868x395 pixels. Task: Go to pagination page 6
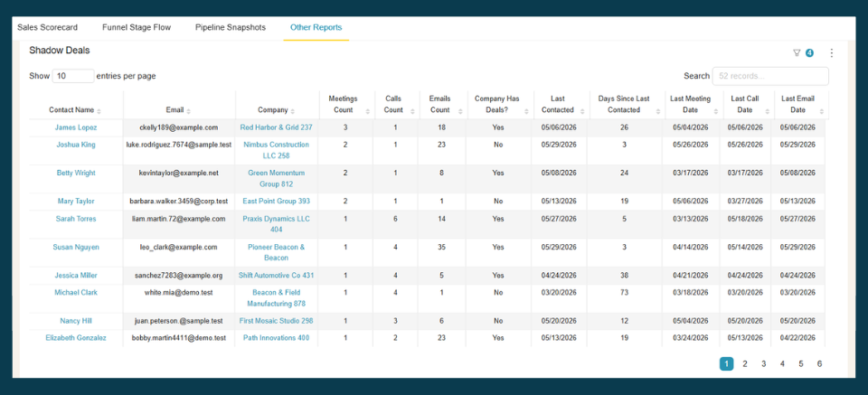point(820,363)
